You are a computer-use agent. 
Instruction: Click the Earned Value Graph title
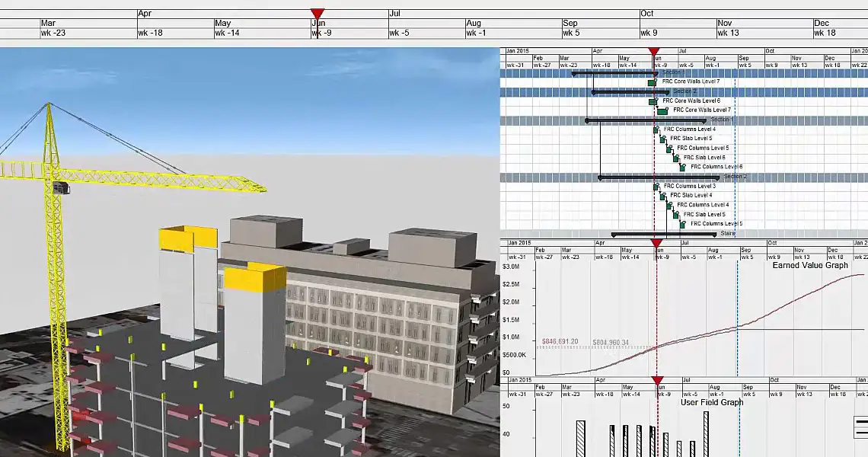coord(809,266)
